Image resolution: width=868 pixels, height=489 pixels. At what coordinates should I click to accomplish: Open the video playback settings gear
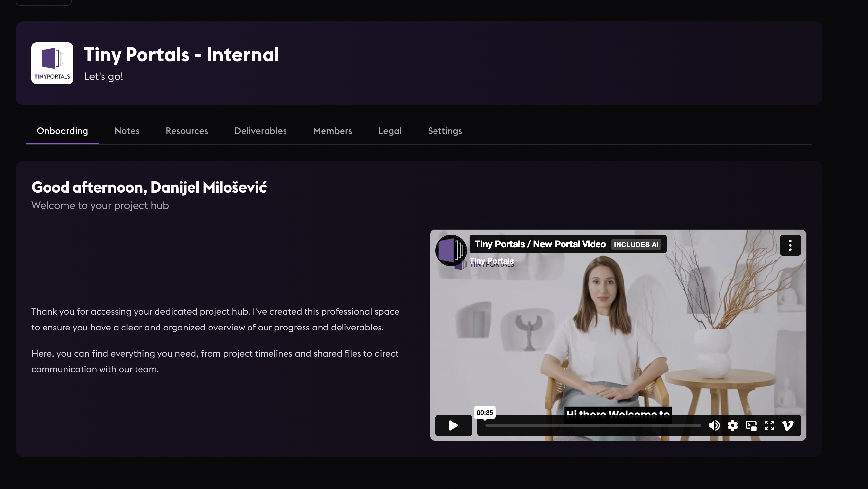[x=732, y=425]
